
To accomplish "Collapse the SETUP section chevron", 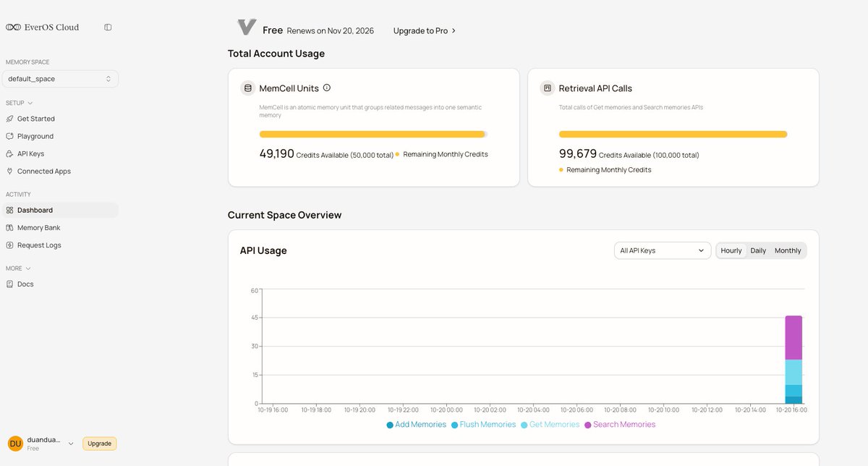I will (x=30, y=103).
